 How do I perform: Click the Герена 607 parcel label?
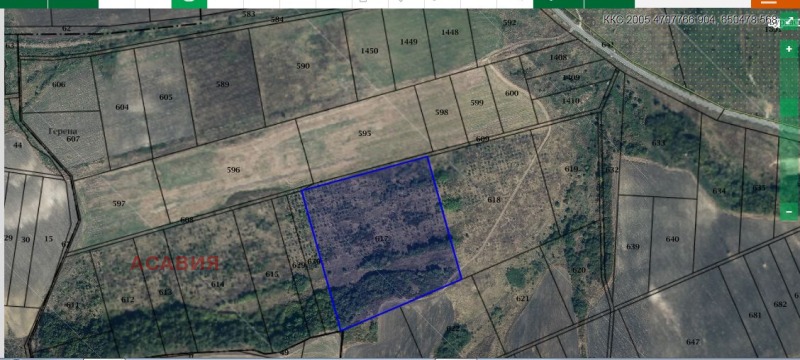pos(64,135)
